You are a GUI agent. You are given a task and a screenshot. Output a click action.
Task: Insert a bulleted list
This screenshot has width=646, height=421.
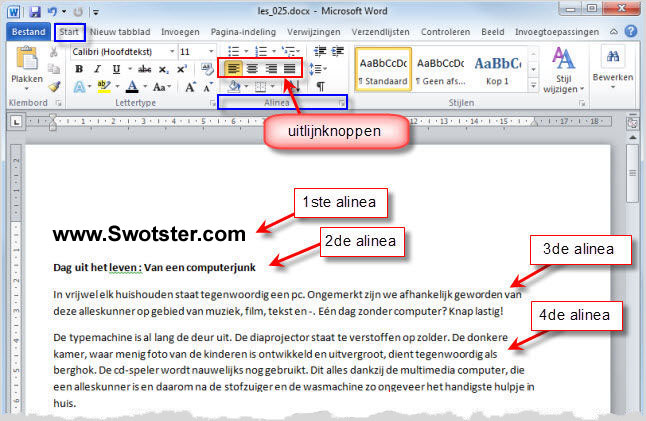(x=234, y=51)
